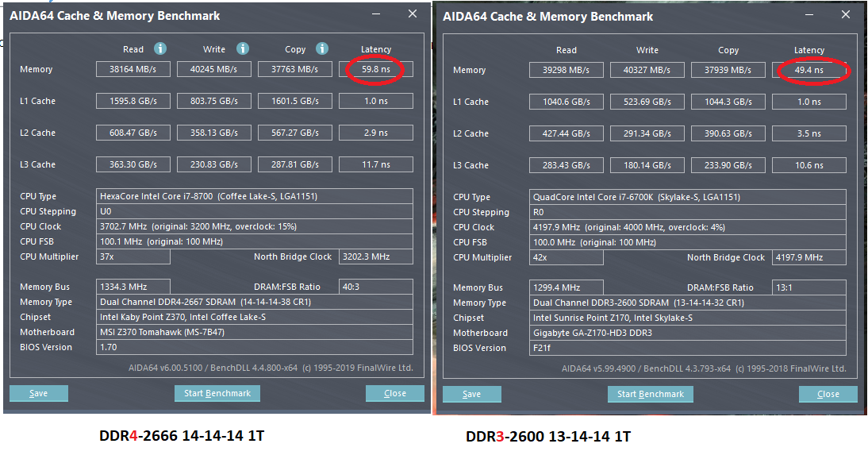Viewport: 868px width, 459px height.
Task: Select Memory Read value 38164 MB/s
Action: pyautogui.click(x=133, y=69)
